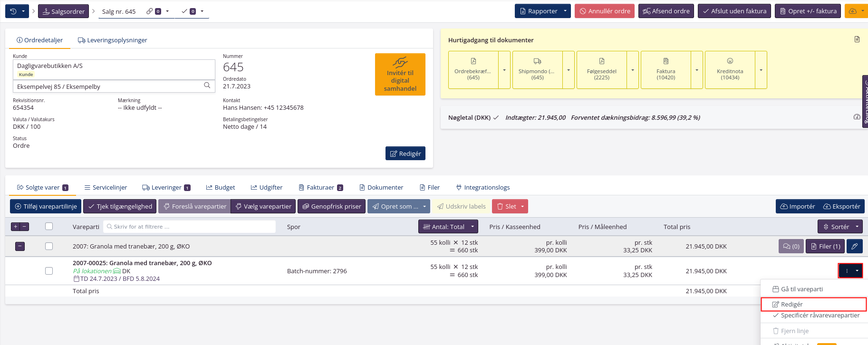This screenshot has height=345, width=868.
Task: Open the comments (0) button on product row
Action: pyautogui.click(x=791, y=246)
